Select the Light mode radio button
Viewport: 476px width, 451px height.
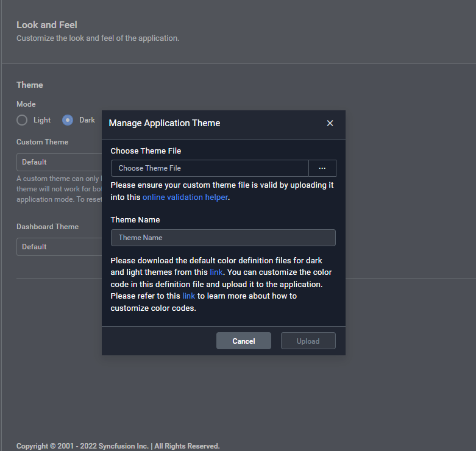pos(23,120)
